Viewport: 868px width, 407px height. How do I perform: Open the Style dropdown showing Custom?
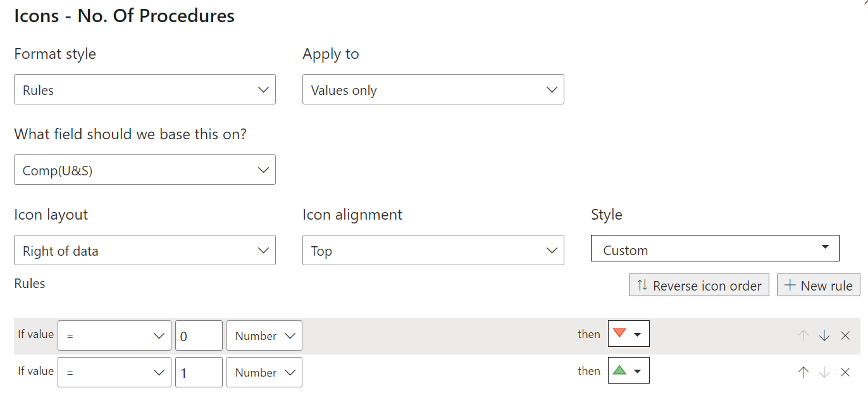715,248
